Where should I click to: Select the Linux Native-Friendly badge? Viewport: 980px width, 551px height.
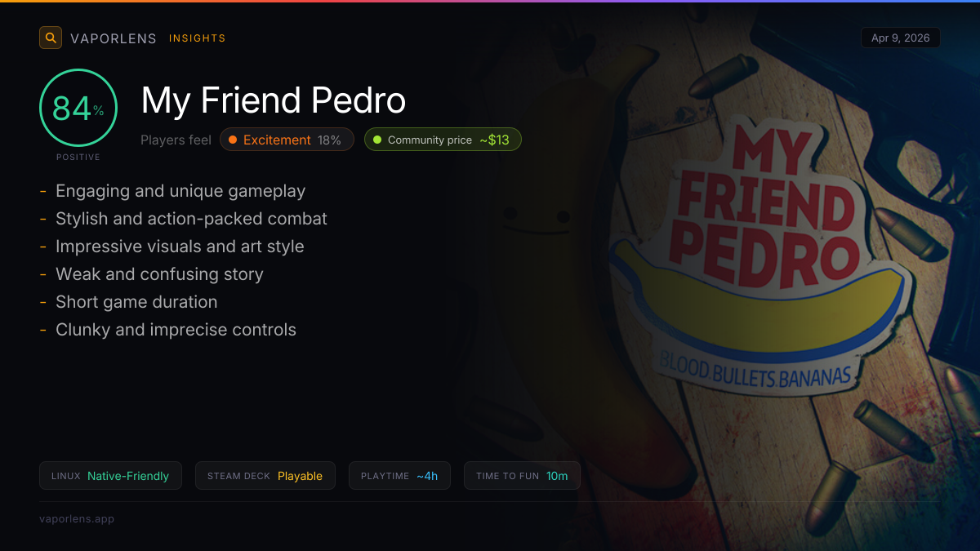click(110, 476)
